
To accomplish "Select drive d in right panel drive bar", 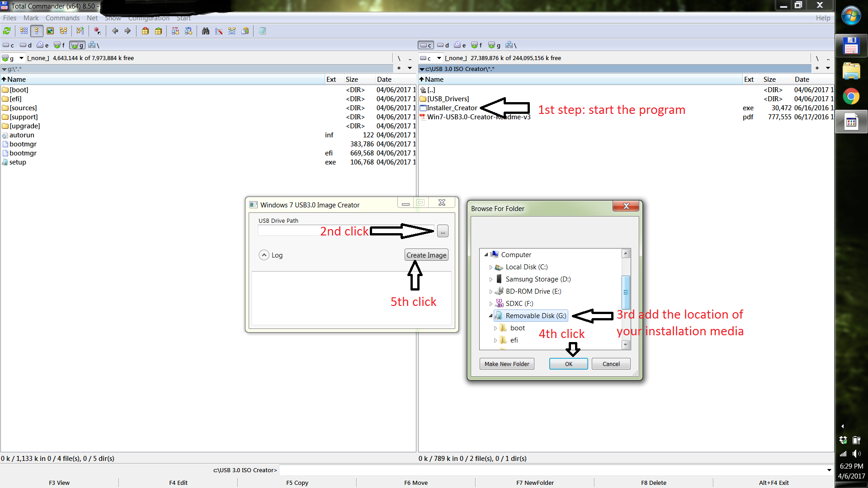I will coord(443,45).
